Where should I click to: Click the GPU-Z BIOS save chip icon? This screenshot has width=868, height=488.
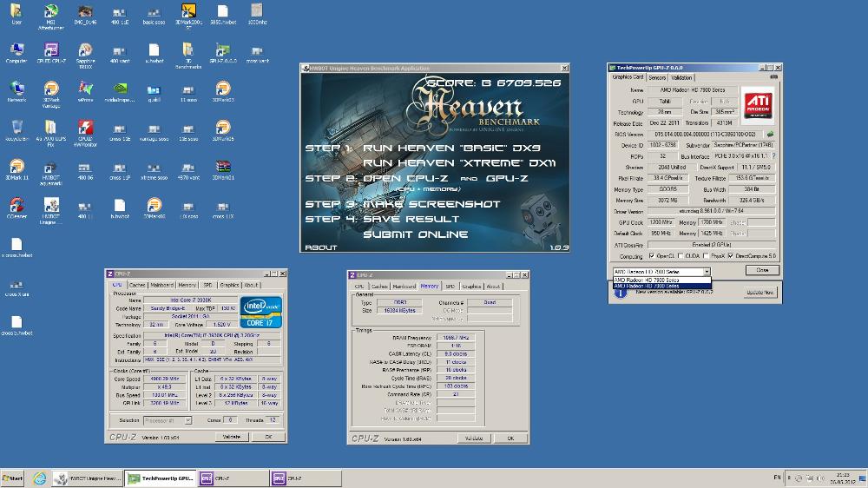click(x=769, y=134)
